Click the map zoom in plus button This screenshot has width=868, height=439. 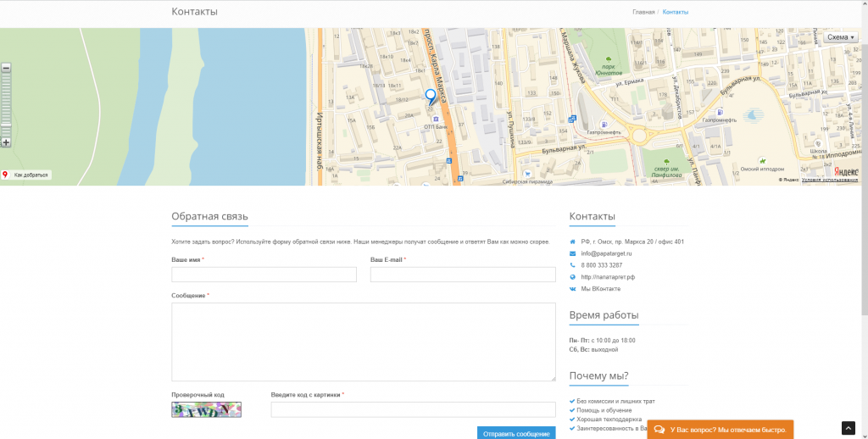tap(6, 142)
